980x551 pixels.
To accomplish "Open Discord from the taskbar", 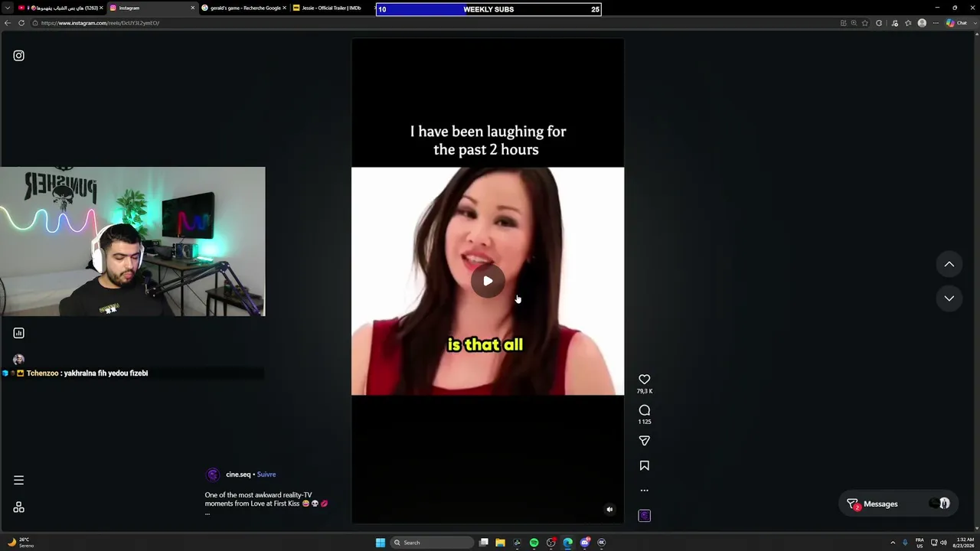I will pos(584,543).
